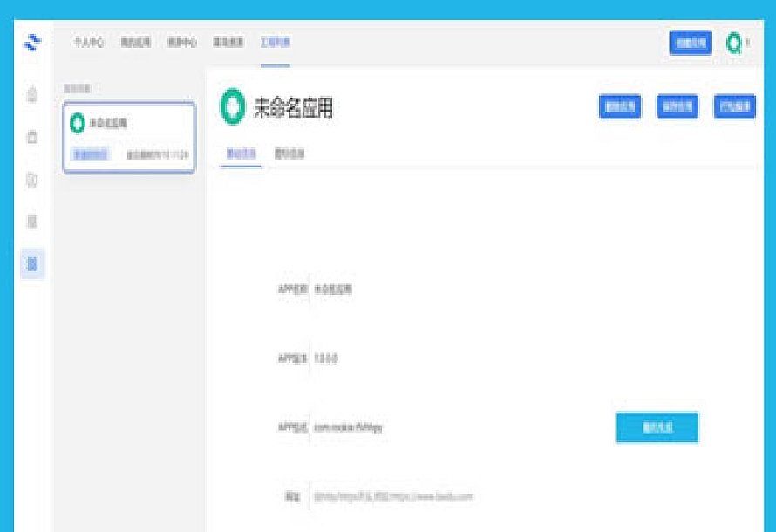This screenshot has height=532, width=776.
Task: Click the blue platform logo in the sidebar
Action: tap(32, 43)
